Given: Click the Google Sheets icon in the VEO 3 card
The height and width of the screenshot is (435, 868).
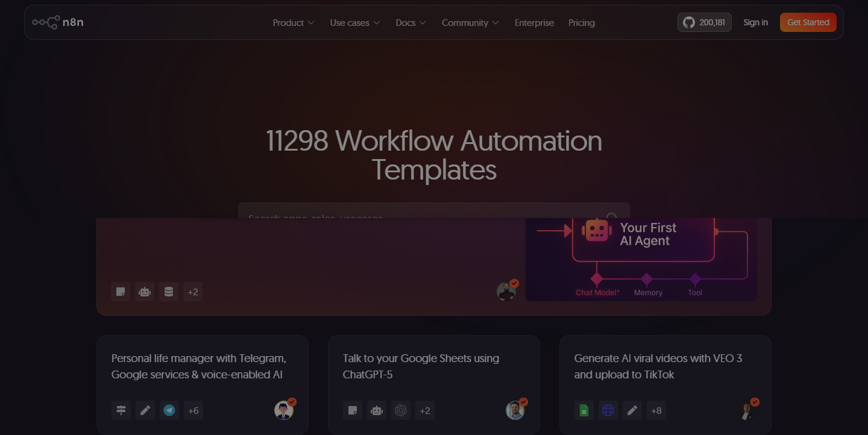Looking at the screenshot, I should [584, 410].
